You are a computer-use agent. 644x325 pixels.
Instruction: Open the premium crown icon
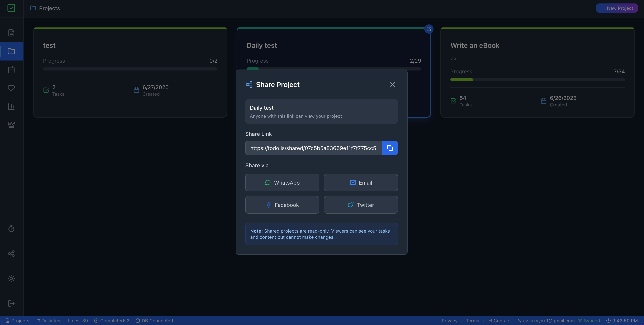click(11, 125)
